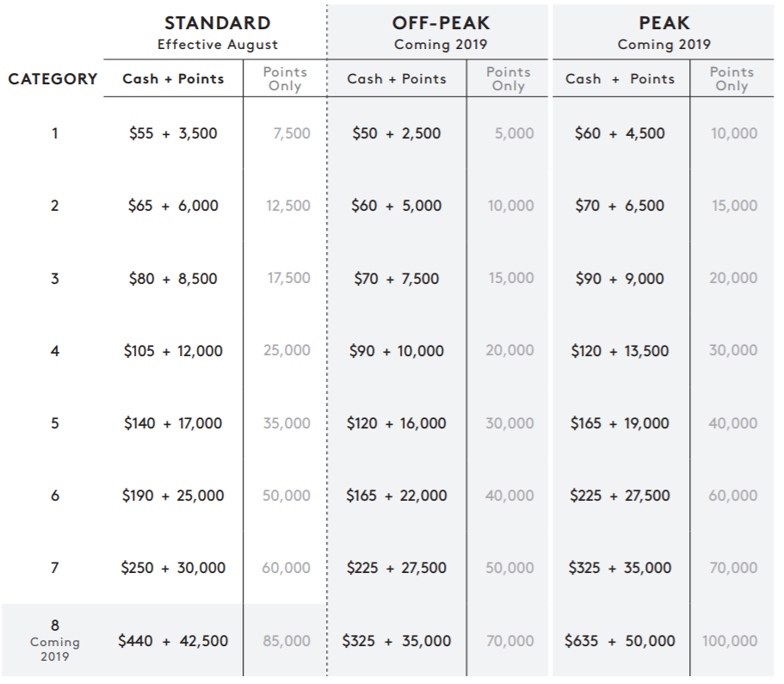Select category 6 off-peak 40,000 points value
Image resolution: width=784 pixels, height=684 pixels.
(509, 496)
